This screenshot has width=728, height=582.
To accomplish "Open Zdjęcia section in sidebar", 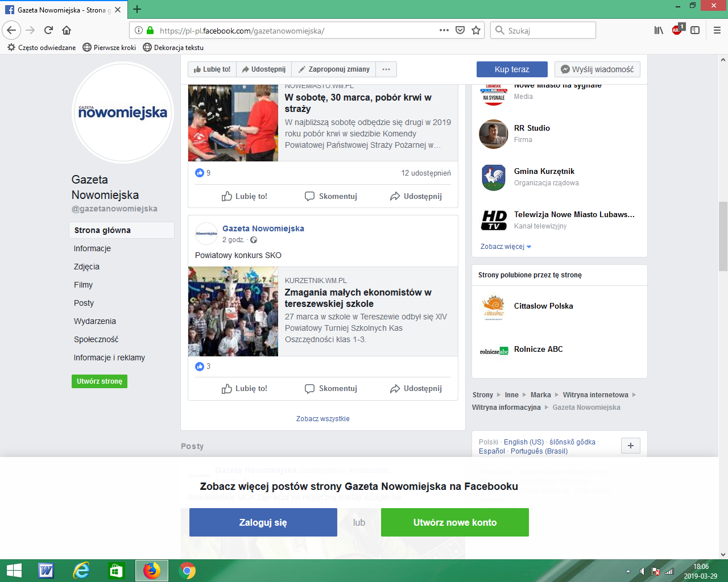I will pyautogui.click(x=86, y=267).
